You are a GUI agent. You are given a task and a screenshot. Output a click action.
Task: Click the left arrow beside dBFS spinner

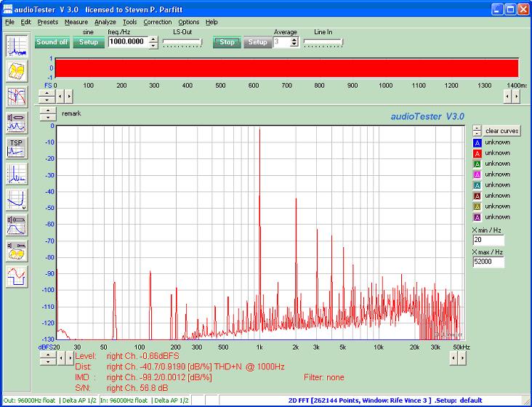[61, 358]
